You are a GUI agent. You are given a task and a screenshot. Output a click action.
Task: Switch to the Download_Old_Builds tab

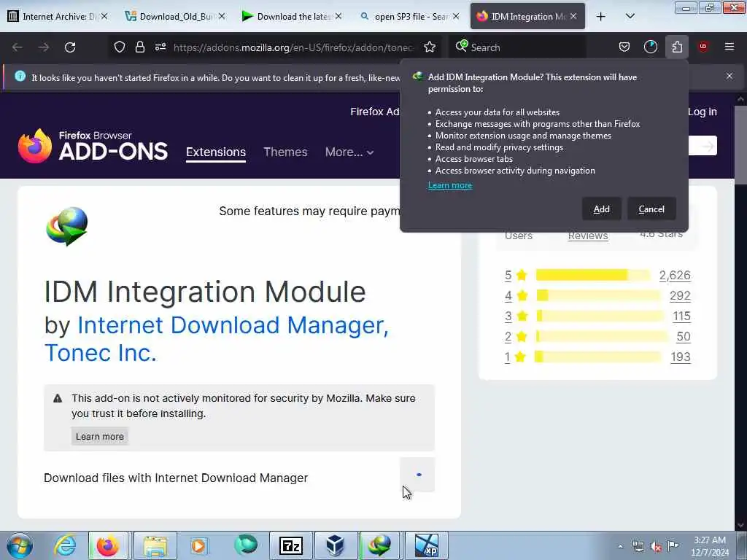pos(175,17)
